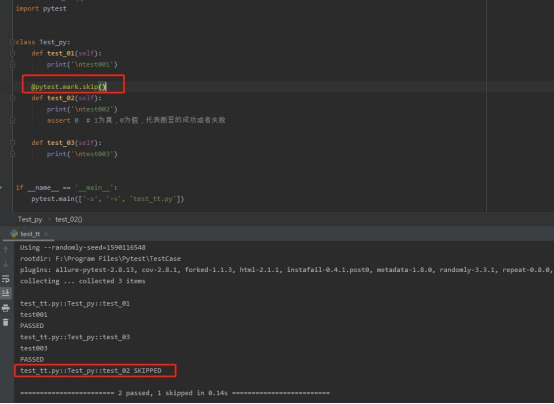Click fold end marker at print('\ntest003') line
554x404 pixels.
pyautogui.click(x=12, y=154)
